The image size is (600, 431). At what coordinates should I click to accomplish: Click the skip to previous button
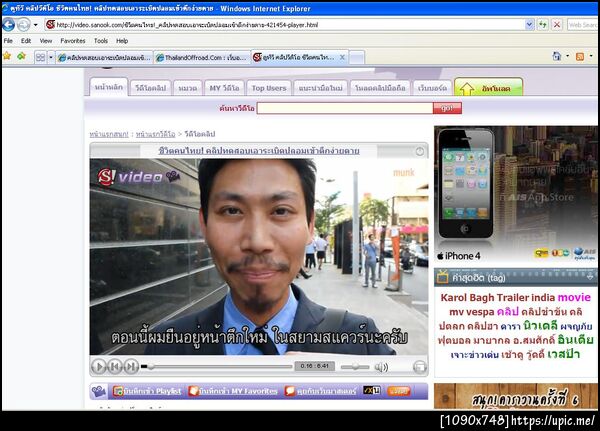click(115, 367)
